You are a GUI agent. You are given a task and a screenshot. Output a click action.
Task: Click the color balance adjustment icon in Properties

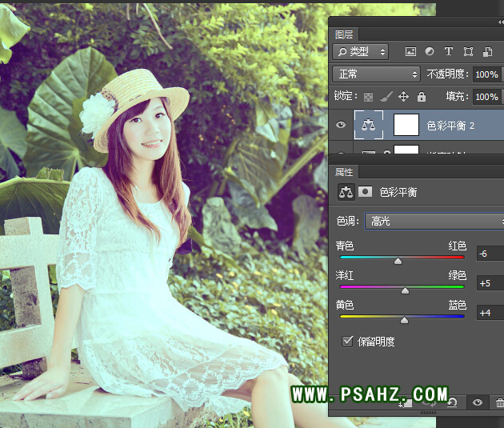346,192
